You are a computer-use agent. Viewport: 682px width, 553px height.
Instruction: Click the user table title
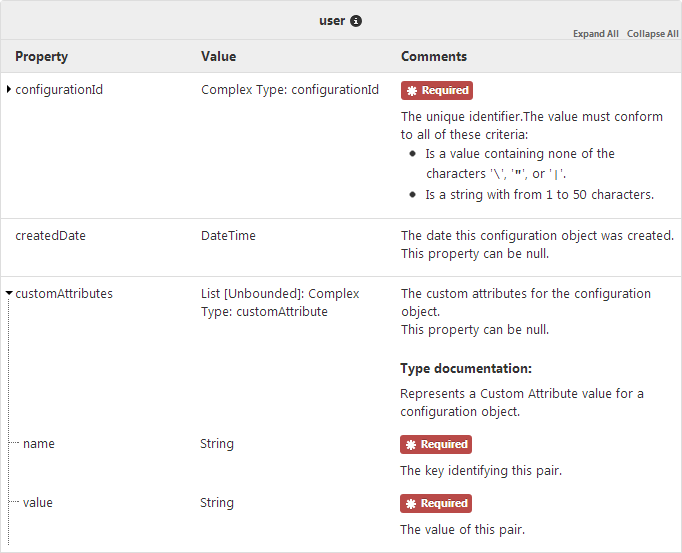pos(331,21)
